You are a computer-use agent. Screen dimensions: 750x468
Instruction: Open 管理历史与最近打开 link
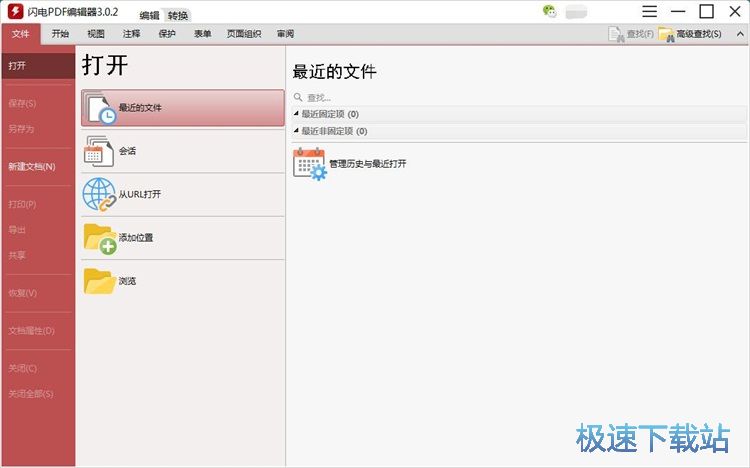click(368, 164)
